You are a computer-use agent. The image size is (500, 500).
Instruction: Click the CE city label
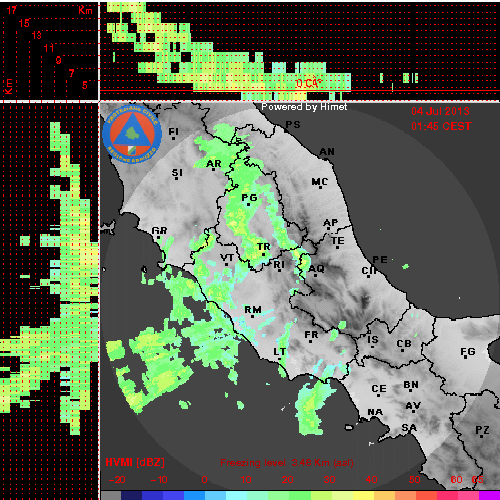tap(379, 389)
